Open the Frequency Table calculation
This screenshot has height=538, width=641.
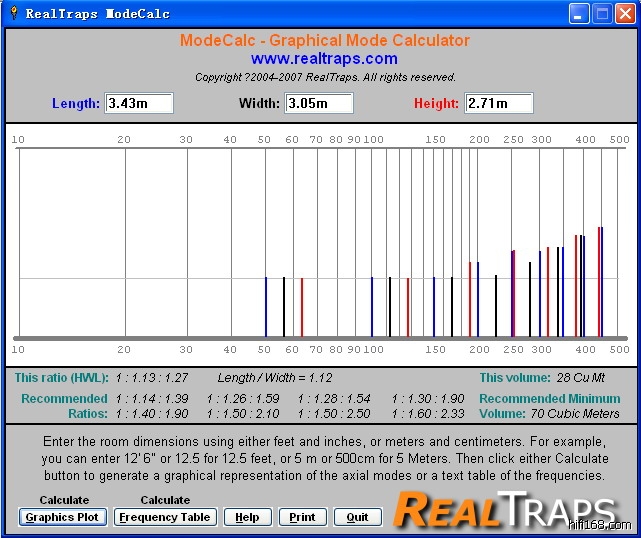click(165, 517)
